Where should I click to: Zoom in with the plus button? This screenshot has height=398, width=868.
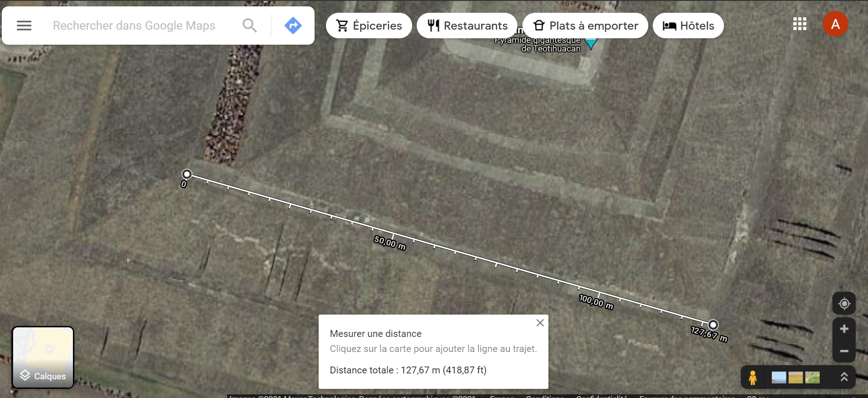(844, 329)
